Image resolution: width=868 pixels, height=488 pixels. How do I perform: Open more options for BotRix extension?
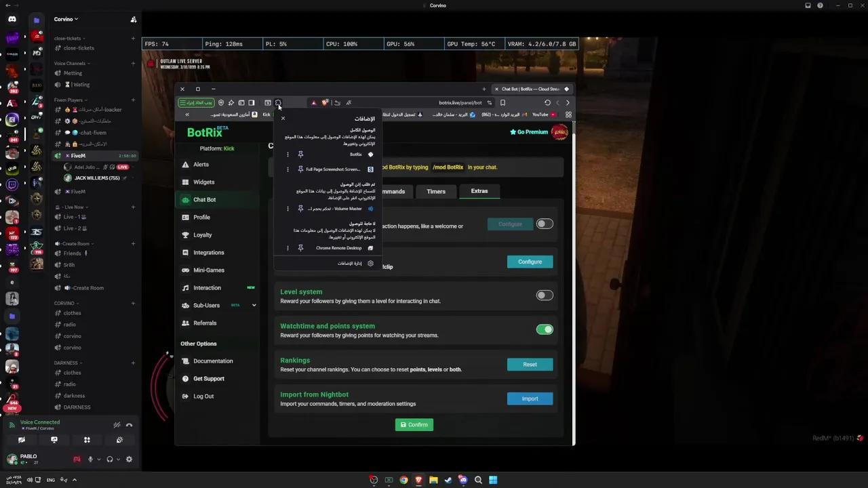[288, 155]
